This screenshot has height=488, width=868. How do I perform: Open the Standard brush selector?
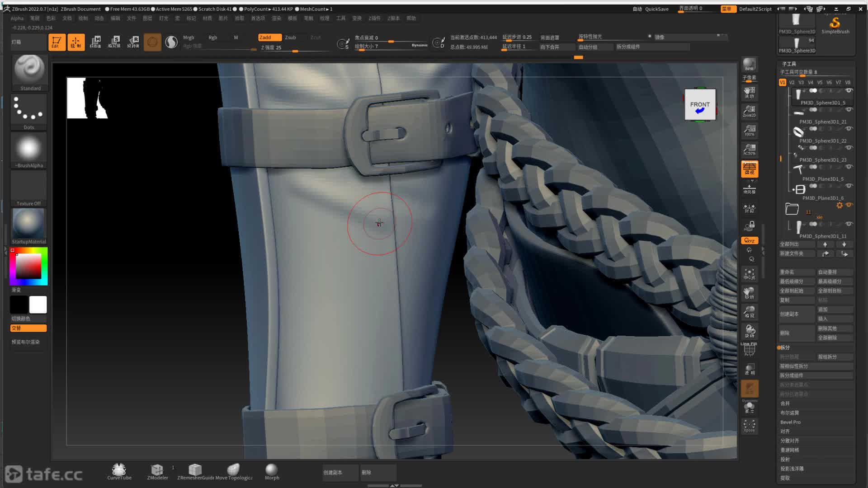pos(29,73)
